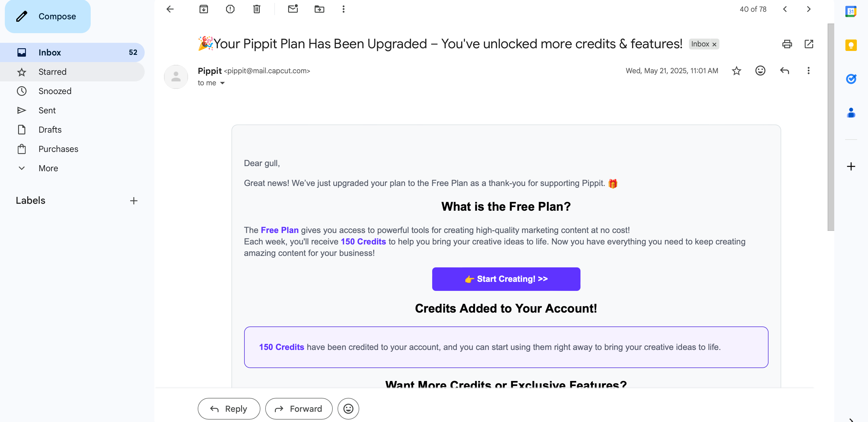
Task: Open the Drafts folder
Action: (50, 130)
